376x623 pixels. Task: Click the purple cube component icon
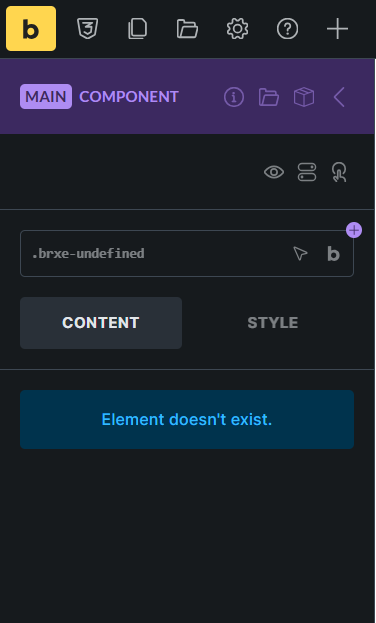304,97
